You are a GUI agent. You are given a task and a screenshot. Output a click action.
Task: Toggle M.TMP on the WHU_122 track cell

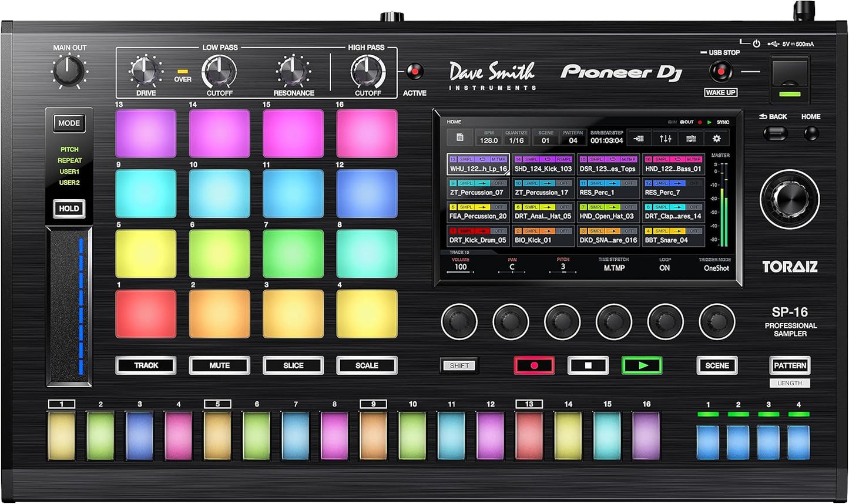coord(499,159)
